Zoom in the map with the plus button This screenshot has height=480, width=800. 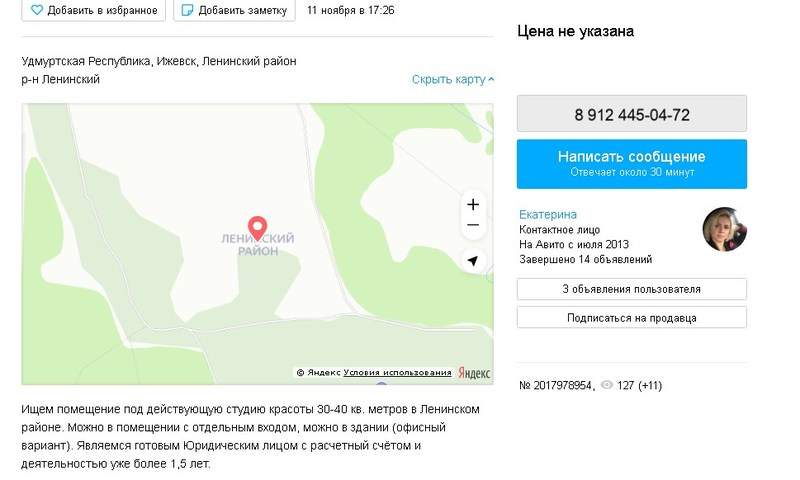(x=473, y=205)
